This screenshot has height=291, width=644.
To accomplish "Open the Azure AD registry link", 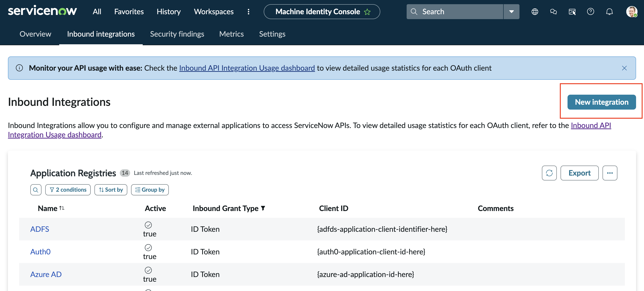I will pyautogui.click(x=46, y=274).
